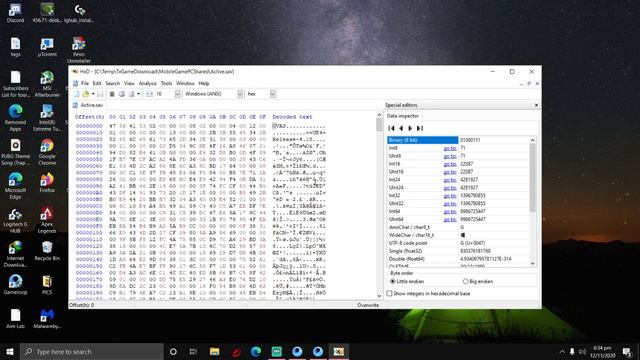
Task: Open Logitech G HUB desktop shortcut
Action: point(15,220)
